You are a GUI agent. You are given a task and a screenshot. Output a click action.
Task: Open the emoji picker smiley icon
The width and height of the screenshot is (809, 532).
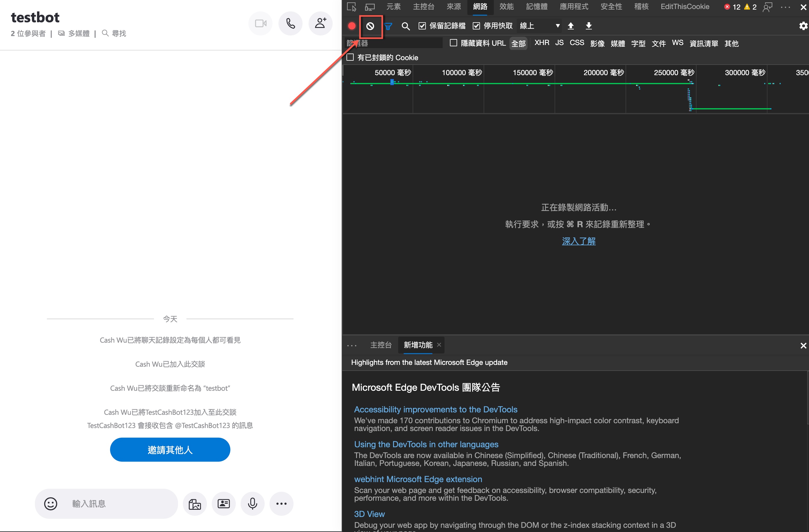pyautogui.click(x=51, y=503)
